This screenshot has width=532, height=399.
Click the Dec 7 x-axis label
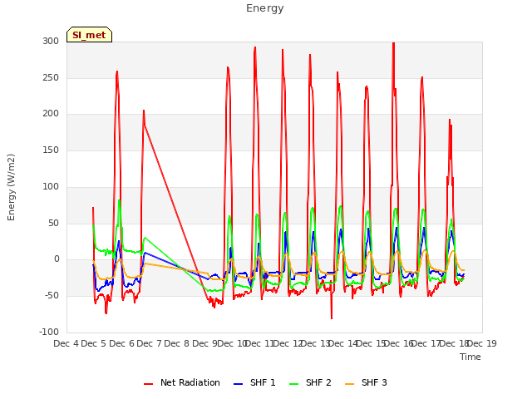[x=149, y=343]
